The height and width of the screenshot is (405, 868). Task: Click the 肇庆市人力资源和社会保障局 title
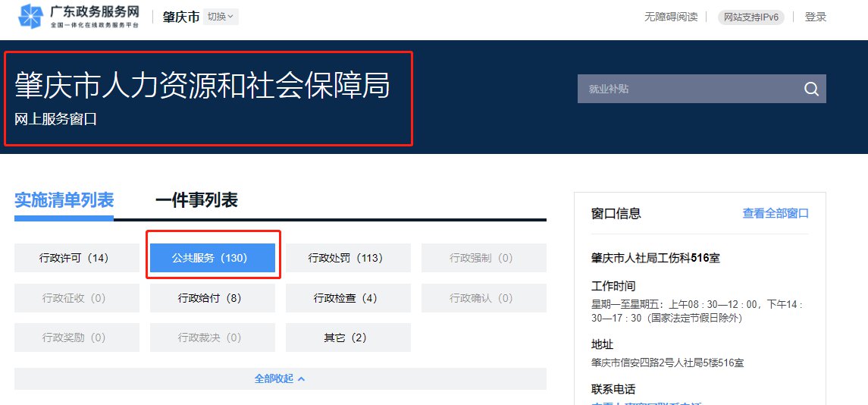coord(202,86)
